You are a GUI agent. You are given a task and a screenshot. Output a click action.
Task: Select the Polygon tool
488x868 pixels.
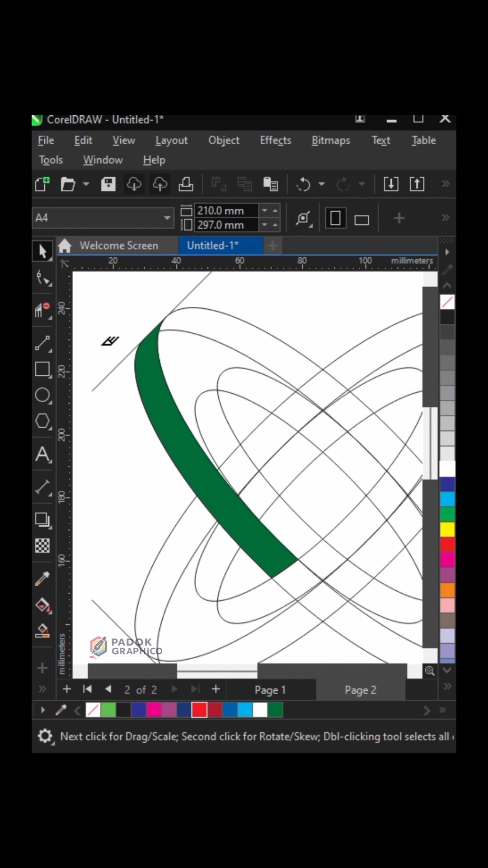pos(42,421)
